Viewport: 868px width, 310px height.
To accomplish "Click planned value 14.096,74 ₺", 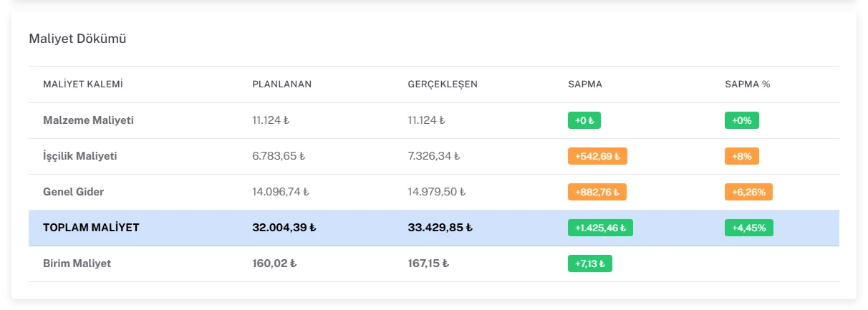I will (x=281, y=192).
